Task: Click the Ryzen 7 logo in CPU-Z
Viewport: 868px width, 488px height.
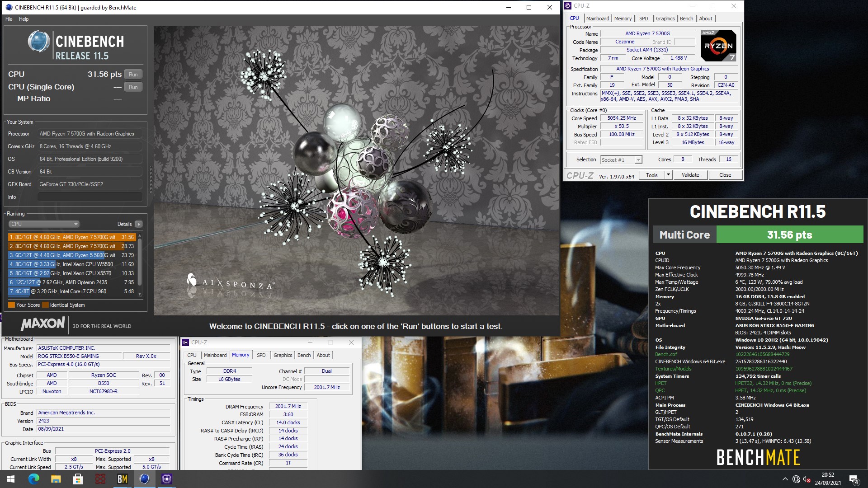Action: (x=718, y=45)
